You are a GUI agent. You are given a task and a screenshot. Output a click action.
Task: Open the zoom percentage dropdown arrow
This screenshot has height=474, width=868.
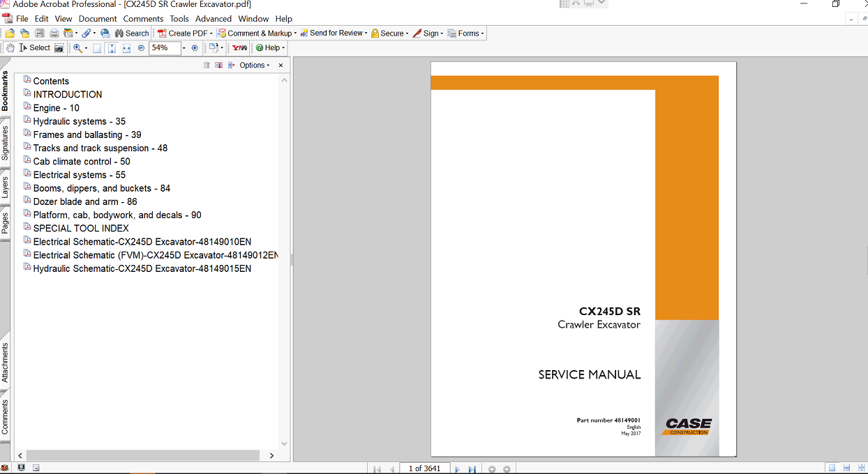pyautogui.click(x=184, y=48)
